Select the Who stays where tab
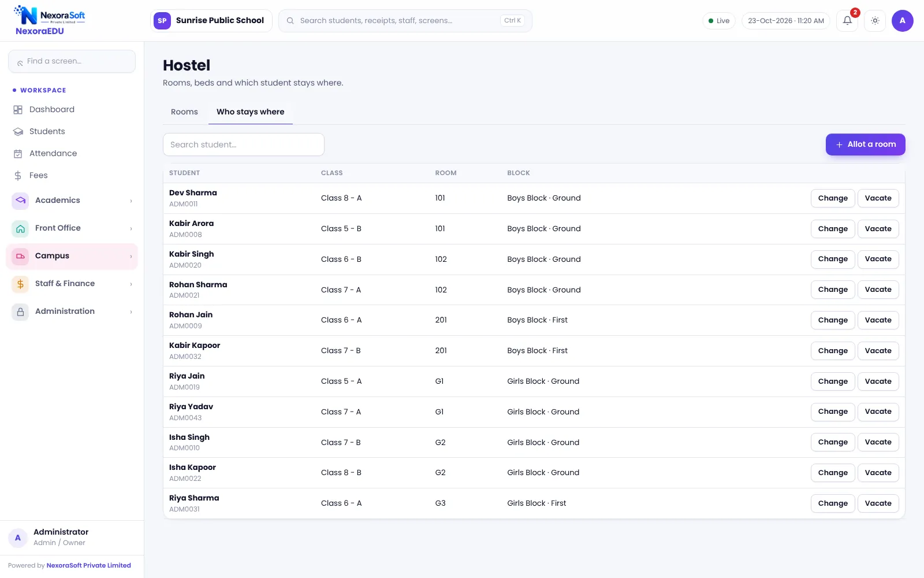The image size is (924, 578). click(251, 112)
